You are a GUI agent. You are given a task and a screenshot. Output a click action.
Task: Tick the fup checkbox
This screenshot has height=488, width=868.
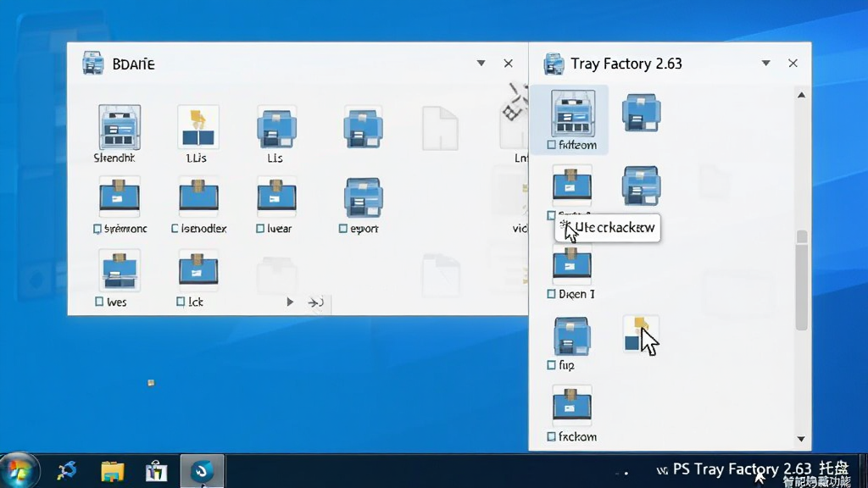[551, 365]
